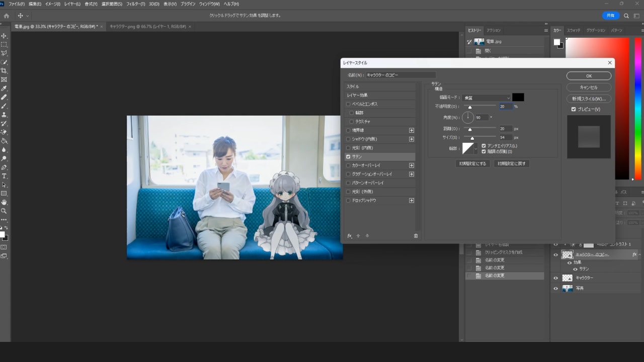Click the 初期設定に戻す button
Screen dimensions: 644x362
click(x=512, y=163)
